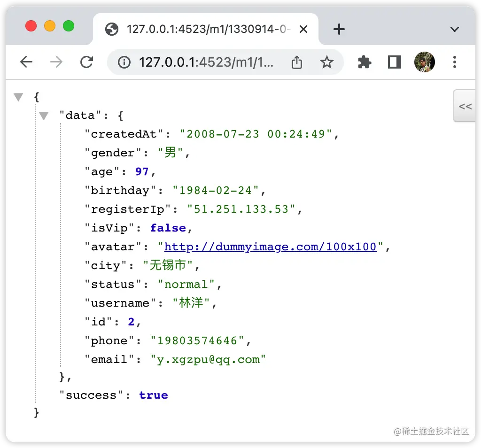Image resolution: width=481 pixels, height=448 pixels.
Task: Minimize the window with yellow button
Action: (x=50, y=26)
